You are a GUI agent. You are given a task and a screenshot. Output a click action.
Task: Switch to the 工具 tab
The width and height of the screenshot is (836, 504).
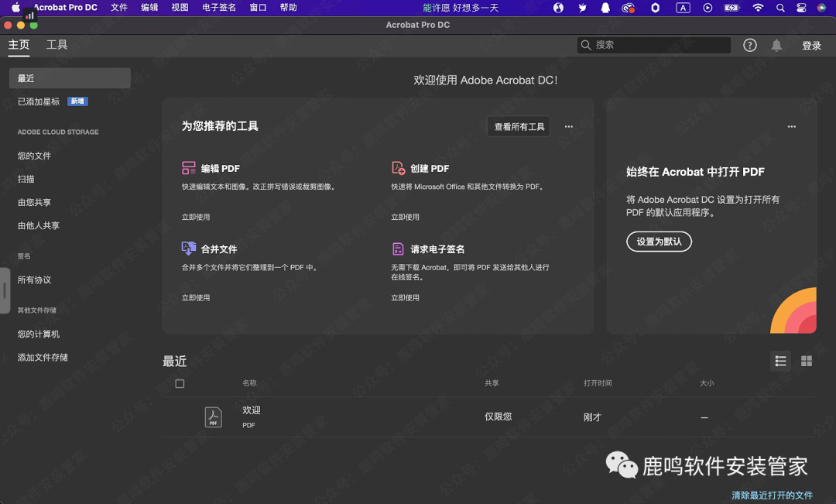[x=57, y=45]
